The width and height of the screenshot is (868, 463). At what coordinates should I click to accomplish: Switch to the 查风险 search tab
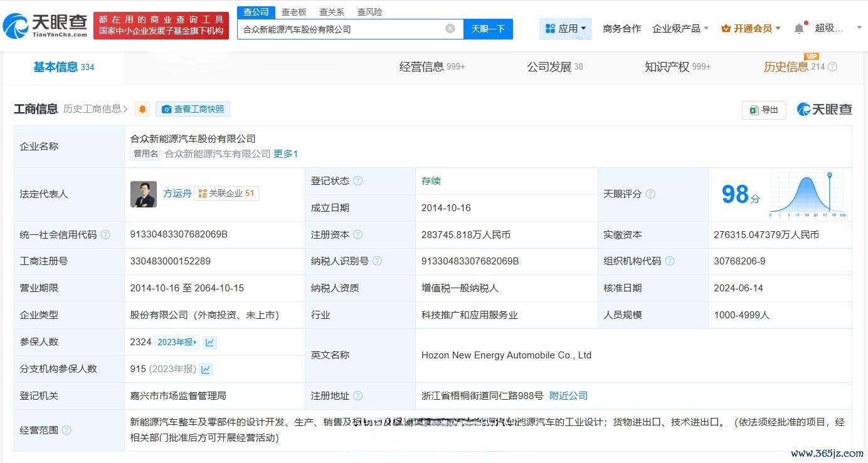click(369, 12)
